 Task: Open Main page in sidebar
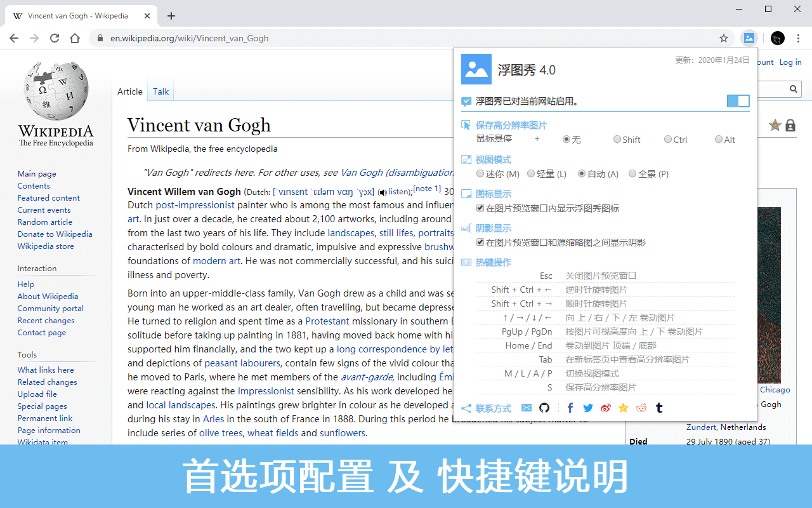pyautogui.click(x=37, y=173)
